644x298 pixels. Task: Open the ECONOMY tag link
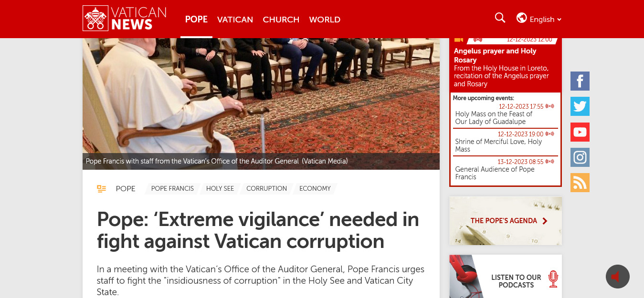[315, 189]
